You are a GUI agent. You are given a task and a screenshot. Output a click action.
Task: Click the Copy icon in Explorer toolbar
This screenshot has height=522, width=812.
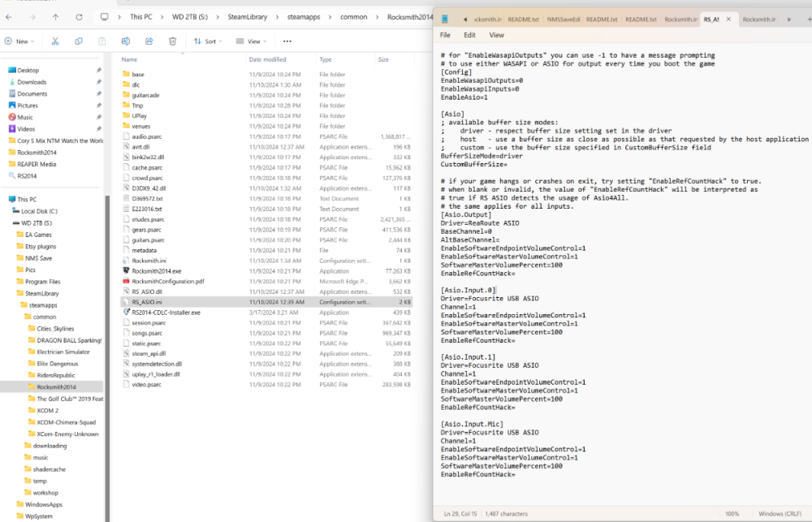79,41
